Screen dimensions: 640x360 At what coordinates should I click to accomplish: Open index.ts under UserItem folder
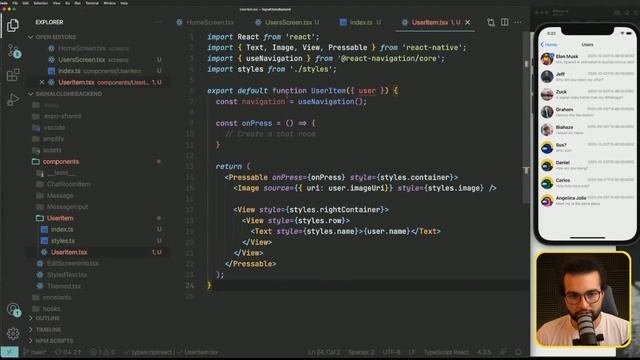click(x=62, y=229)
